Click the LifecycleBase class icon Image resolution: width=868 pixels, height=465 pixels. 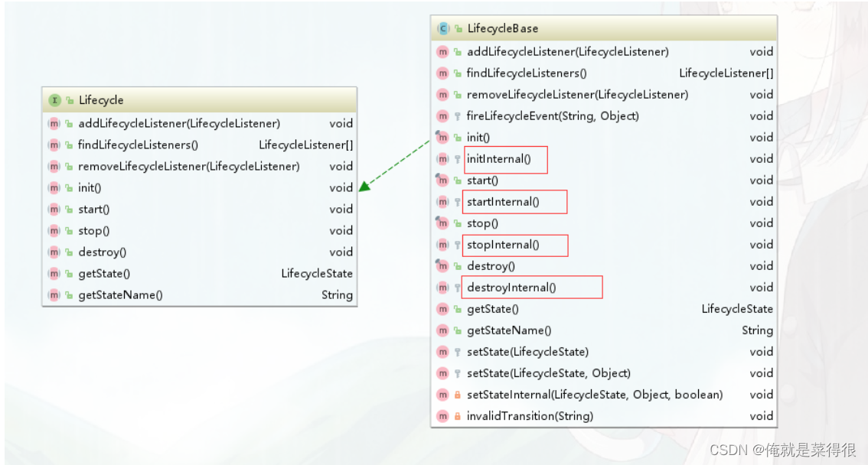pos(443,28)
